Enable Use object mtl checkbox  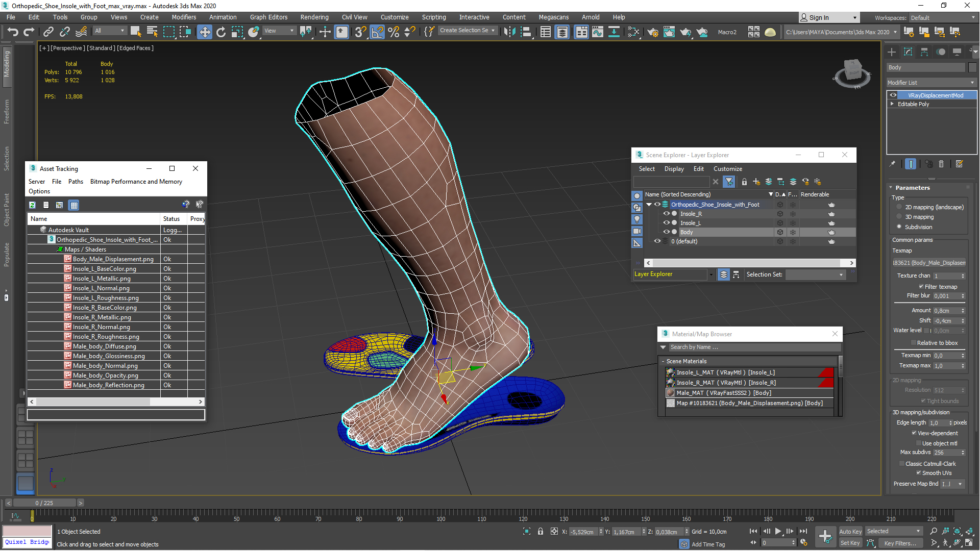click(919, 443)
